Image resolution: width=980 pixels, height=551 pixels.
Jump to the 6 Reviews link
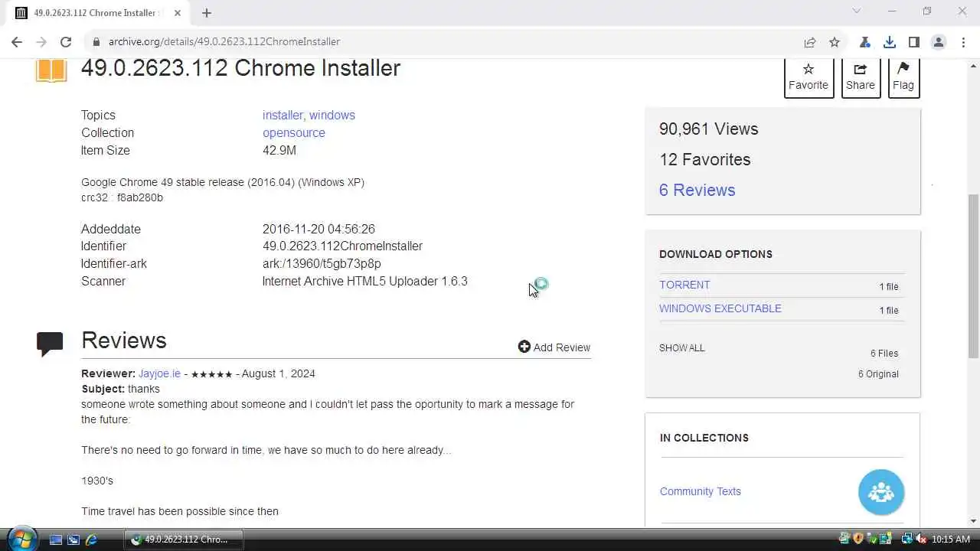(x=697, y=190)
